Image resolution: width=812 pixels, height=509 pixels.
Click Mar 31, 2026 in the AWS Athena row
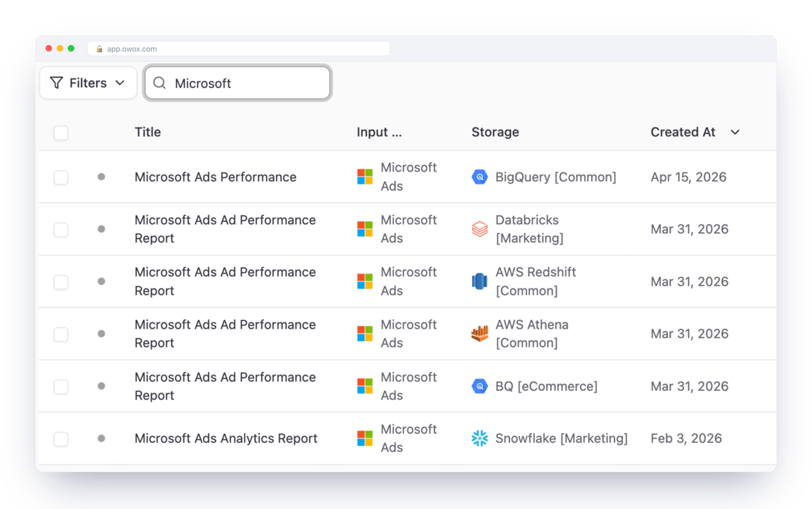tap(690, 334)
